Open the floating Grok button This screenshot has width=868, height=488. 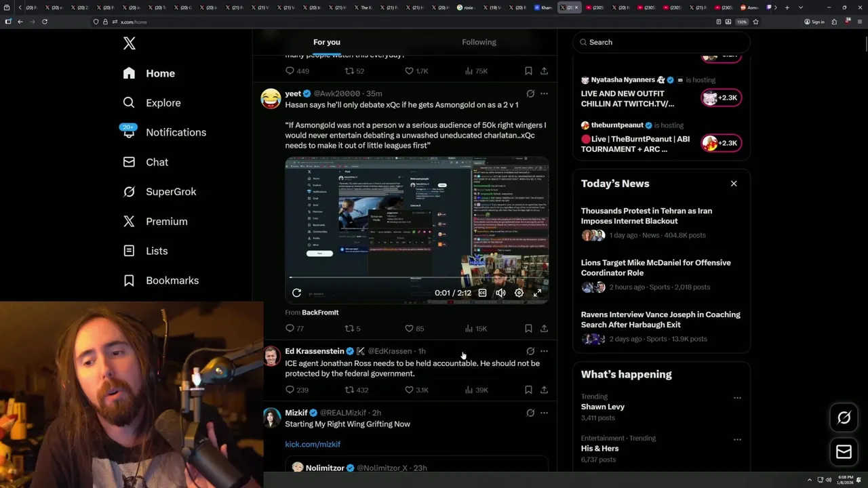tap(844, 418)
